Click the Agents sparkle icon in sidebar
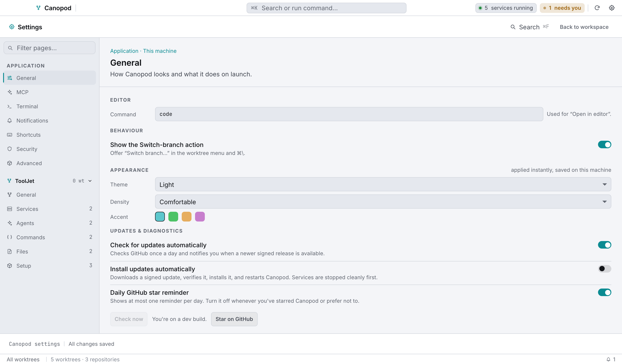 pos(10,223)
